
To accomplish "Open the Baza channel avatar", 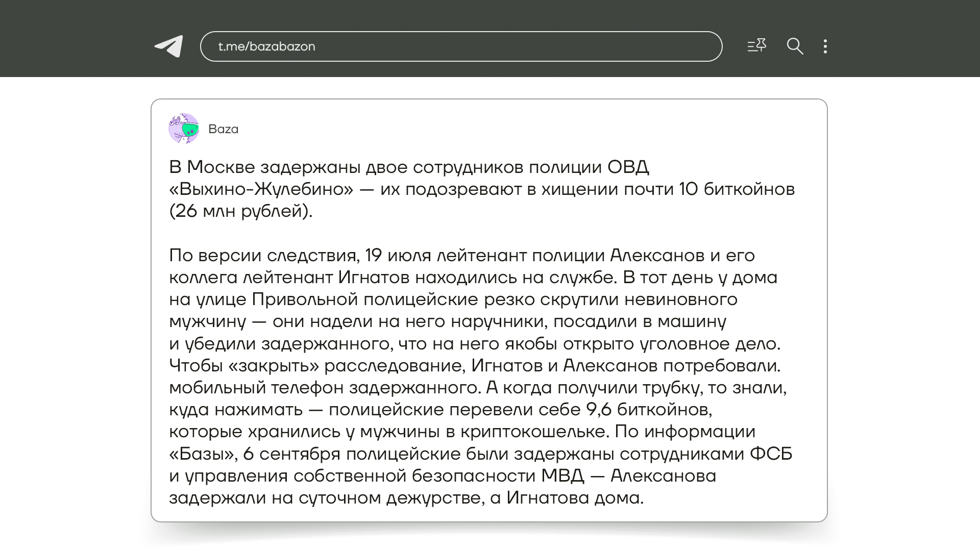I will pos(184,129).
